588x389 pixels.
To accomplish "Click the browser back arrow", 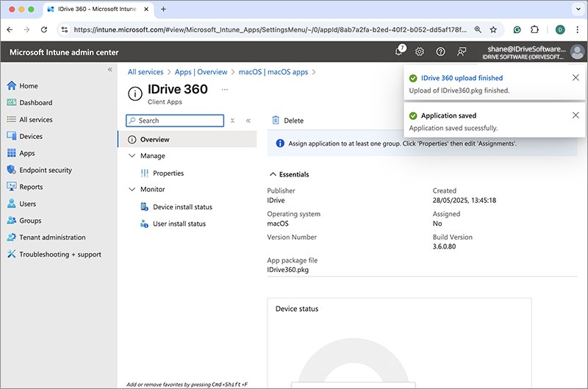I will (x=10, y=29).
